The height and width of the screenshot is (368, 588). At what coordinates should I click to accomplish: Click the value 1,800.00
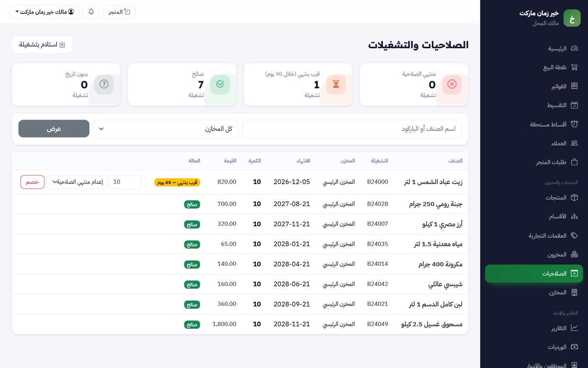click(x=224, y=324)
